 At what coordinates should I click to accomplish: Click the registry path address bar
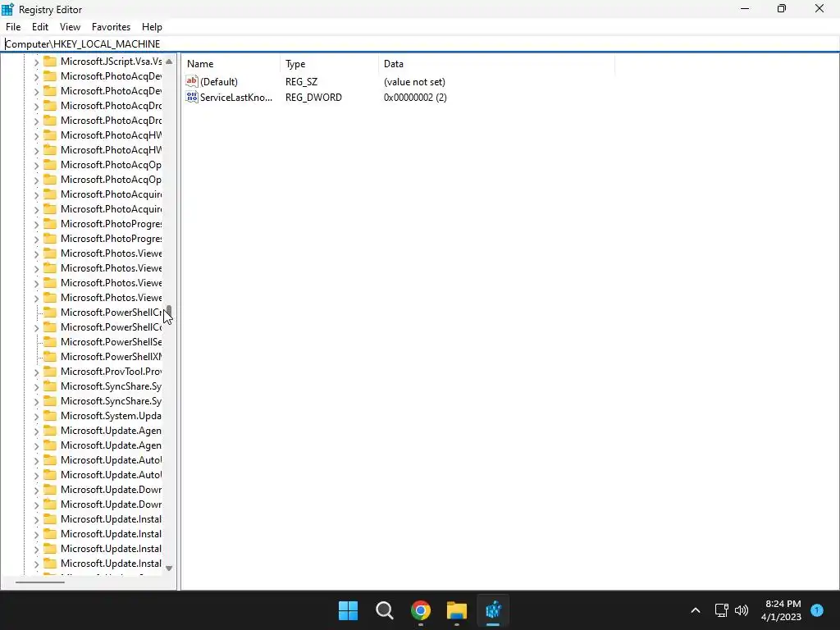coord(420,44)
